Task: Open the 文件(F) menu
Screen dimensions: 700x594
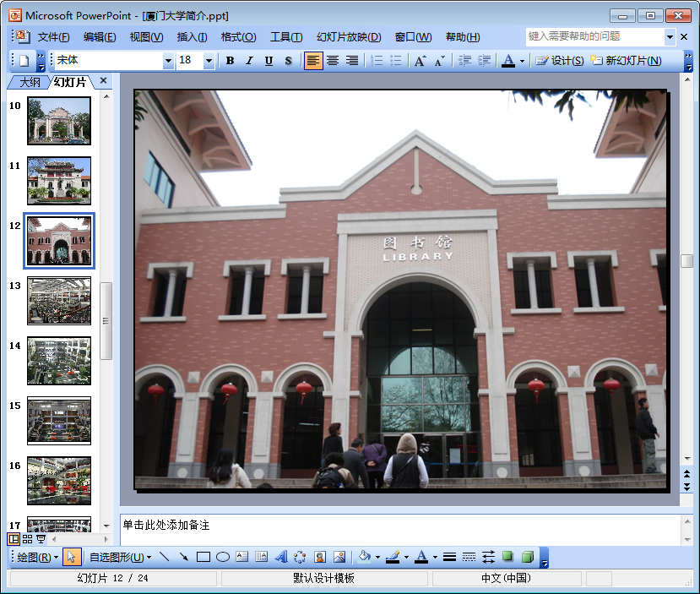Action: coord(53,37)
